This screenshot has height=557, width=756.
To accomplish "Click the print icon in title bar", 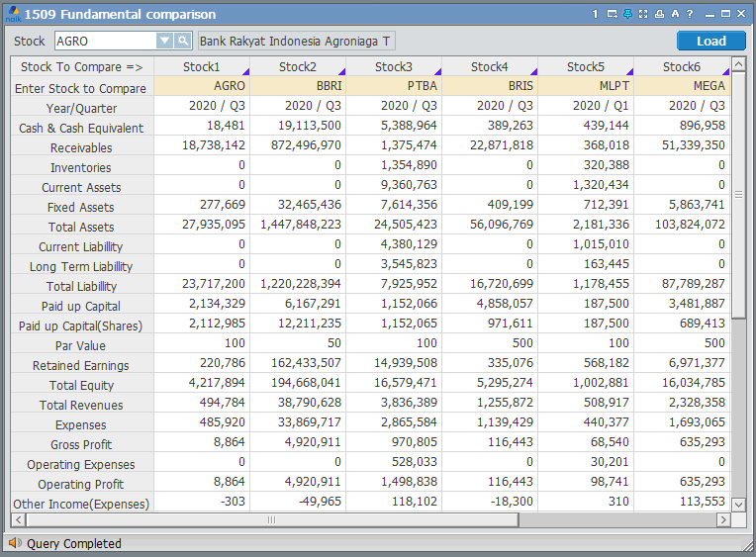I will [659, 14].
